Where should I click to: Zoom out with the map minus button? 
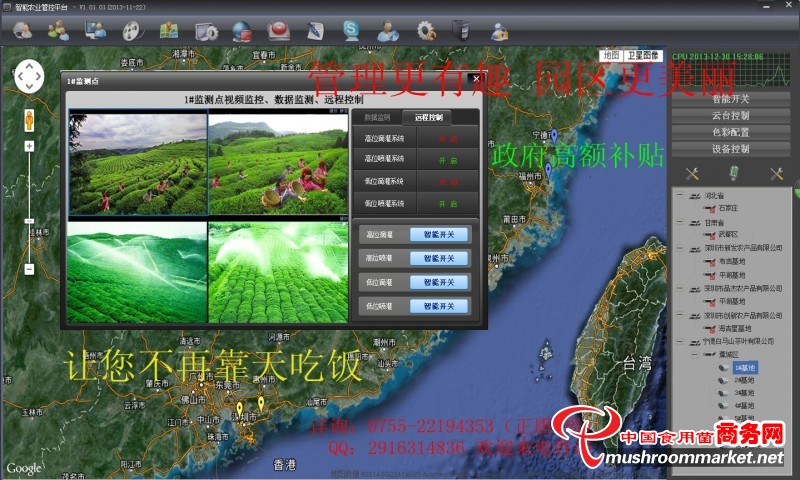29,269
